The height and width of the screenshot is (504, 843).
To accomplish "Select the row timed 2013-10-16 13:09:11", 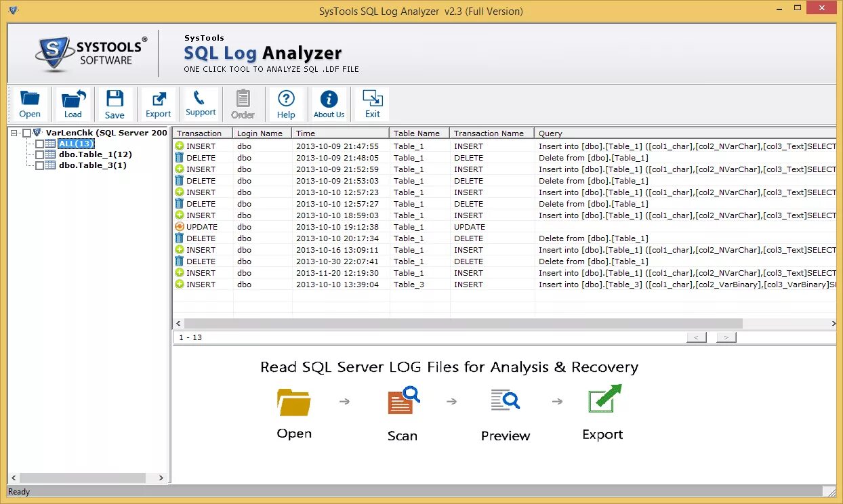I will [505, 250].
